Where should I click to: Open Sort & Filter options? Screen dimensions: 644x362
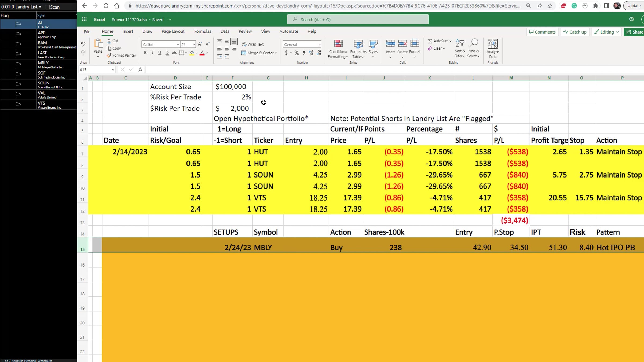coord(460,49)
